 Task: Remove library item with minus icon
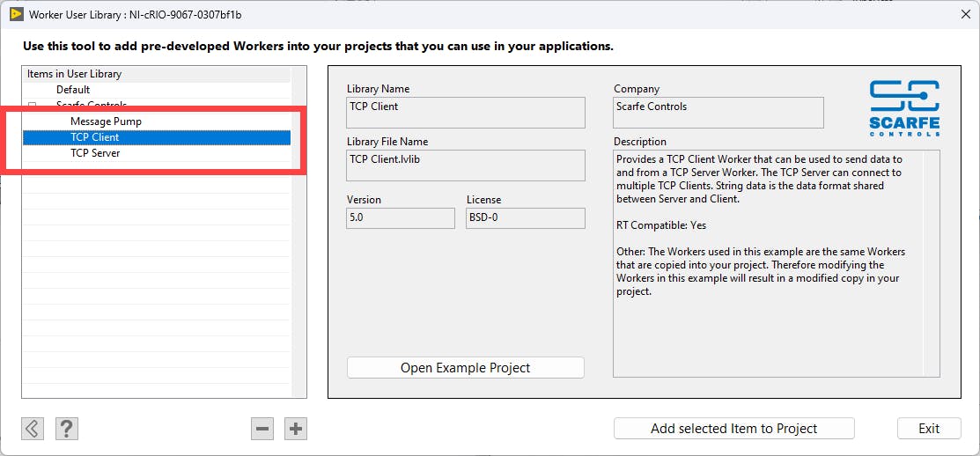[262, 429]
